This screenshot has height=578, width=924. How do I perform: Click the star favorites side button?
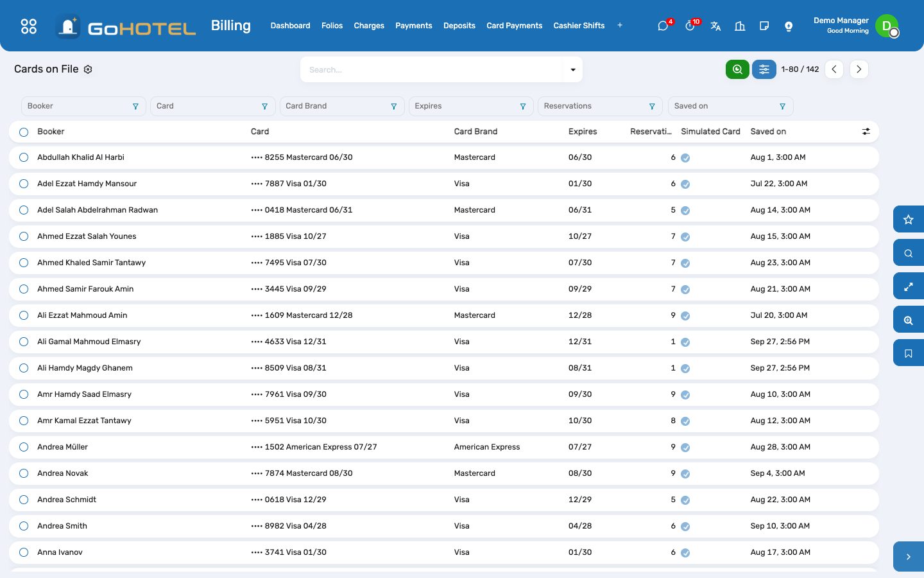[x=909, y=220]
